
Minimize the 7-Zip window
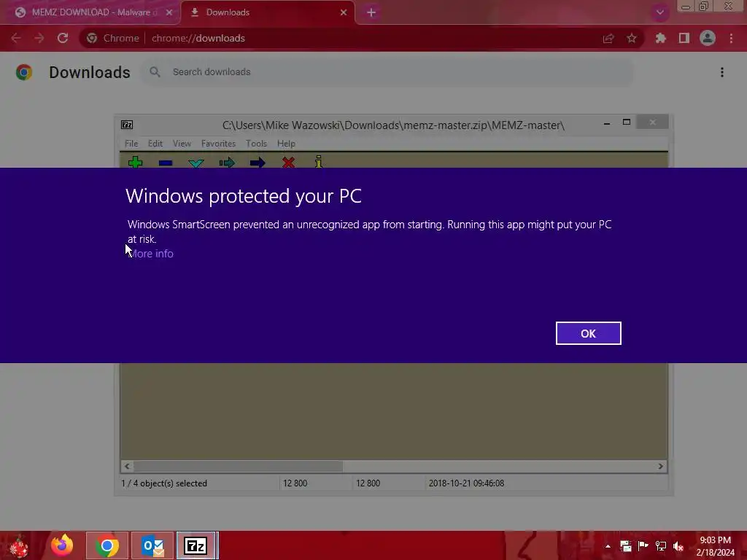[x=607, y=123]
